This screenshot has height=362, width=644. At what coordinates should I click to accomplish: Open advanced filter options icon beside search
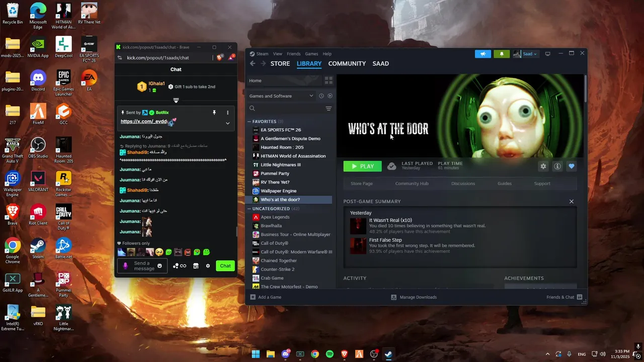pos(329,109)
